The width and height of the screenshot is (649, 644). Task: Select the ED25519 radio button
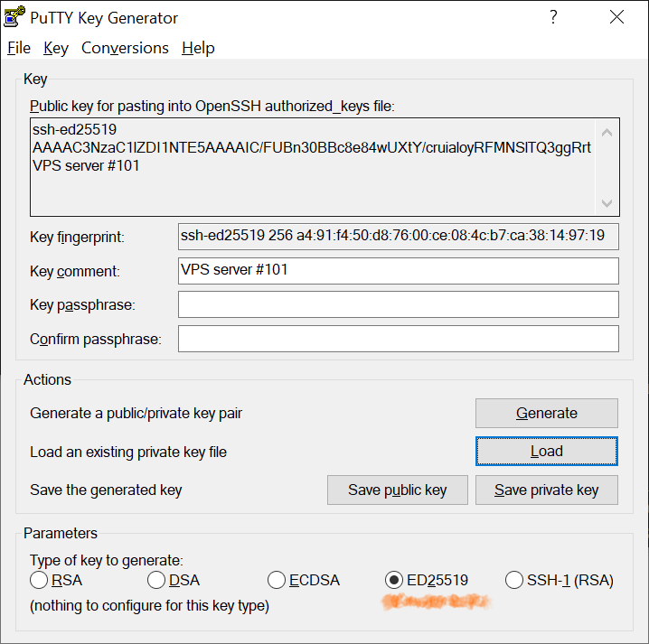click(x=393, y=580)
